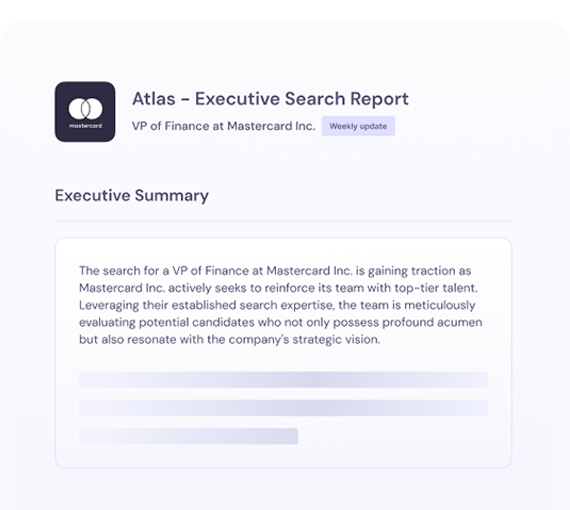Click the summary line starting 'evaluating potential candidates'
This screenshot has width=570, height=510.
click(281, 322)
